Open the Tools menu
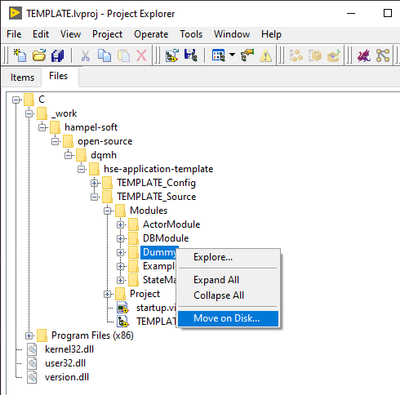The width and height of the screenshot is (400, 395). point(191,34)
